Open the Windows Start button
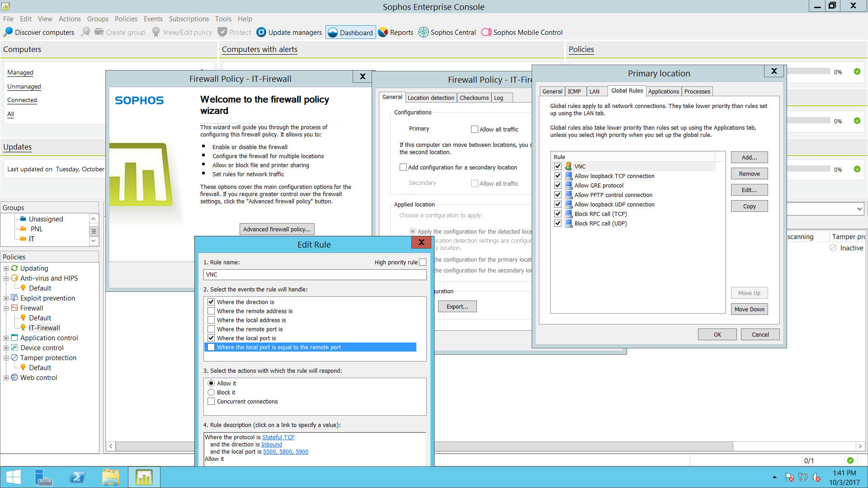 click(14, 477)
